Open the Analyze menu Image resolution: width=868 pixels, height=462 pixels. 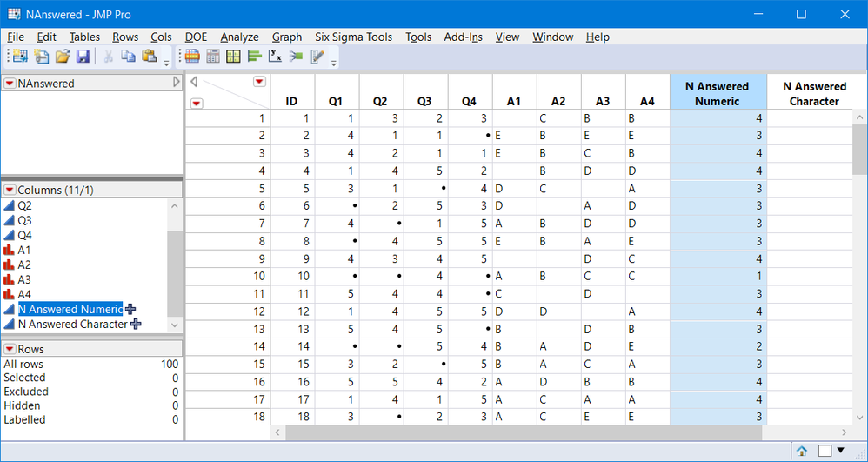[x=240, y=37]
